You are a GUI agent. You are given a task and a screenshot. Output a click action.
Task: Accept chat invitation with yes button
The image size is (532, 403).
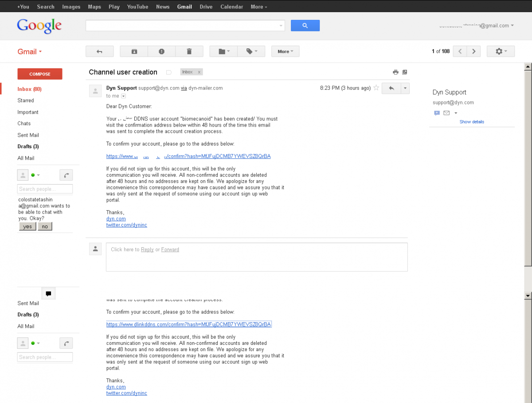pyautogui.click(x=27, y=226)
